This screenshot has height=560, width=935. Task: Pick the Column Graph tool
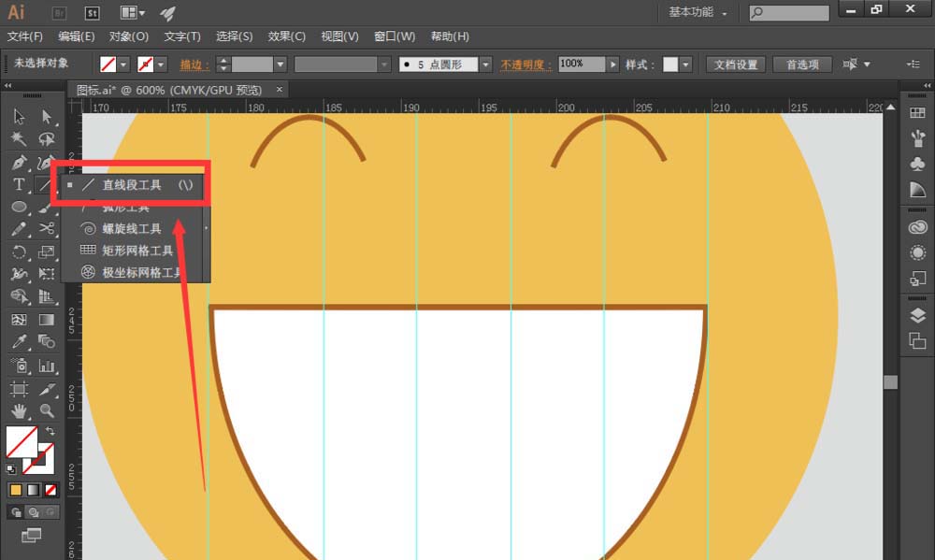coord(47,365)
